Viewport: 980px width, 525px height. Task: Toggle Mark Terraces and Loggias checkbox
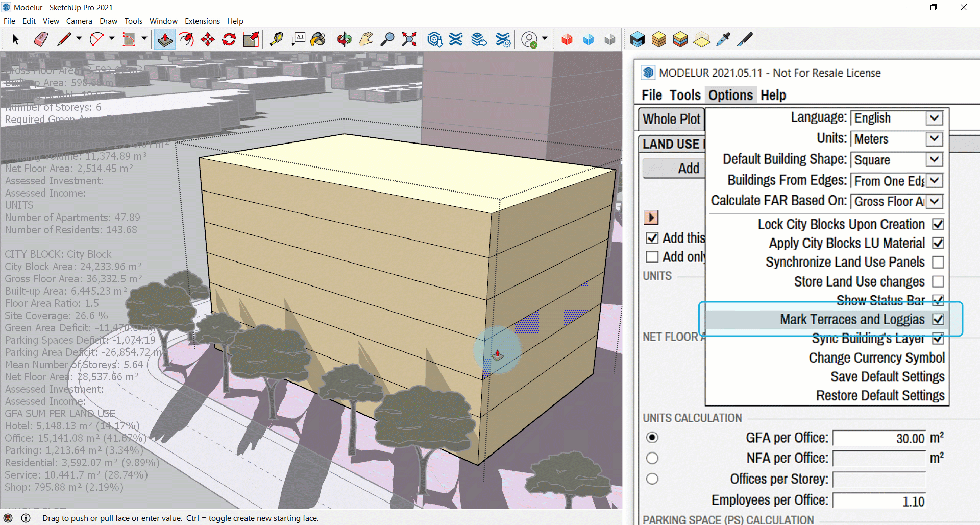pos(938,319)
